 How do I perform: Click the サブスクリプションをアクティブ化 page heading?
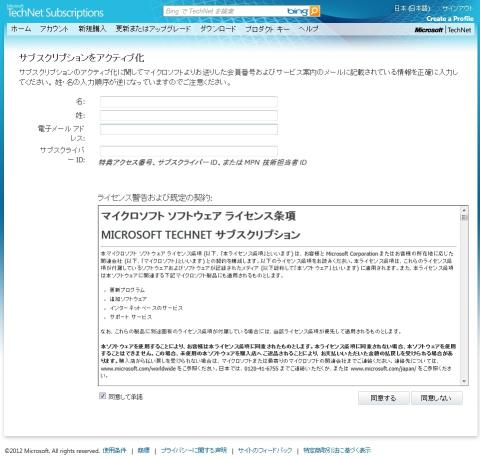(x=81, y=58)
